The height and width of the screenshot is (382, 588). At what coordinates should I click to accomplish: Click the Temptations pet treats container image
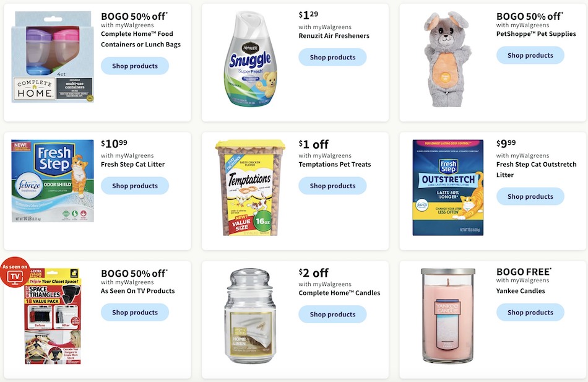pyautogui.click(x=250, y=188)
